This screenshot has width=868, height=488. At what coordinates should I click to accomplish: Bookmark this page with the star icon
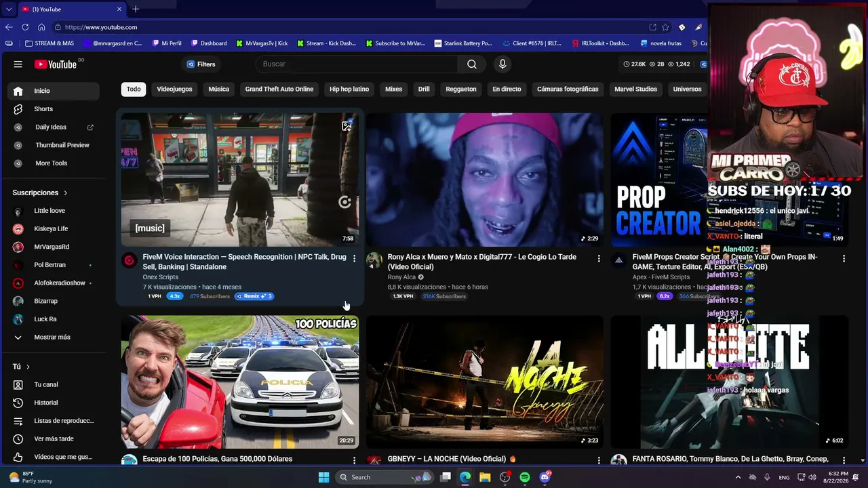tap(665, 27)
